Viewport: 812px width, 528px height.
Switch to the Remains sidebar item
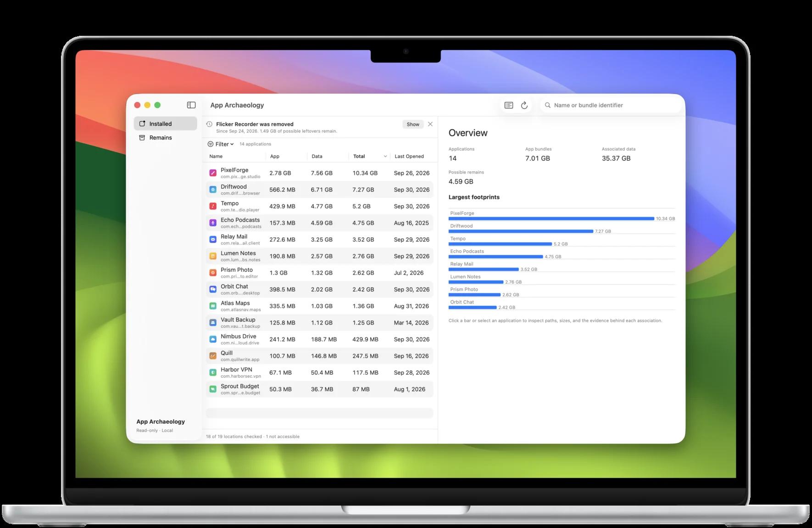point(165,138)
